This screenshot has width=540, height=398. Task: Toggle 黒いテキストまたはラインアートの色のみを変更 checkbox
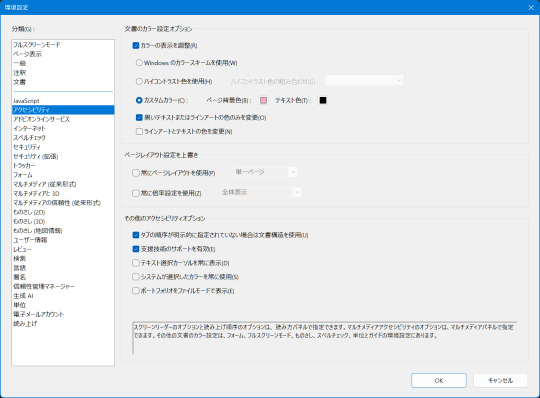click(139, 117)
